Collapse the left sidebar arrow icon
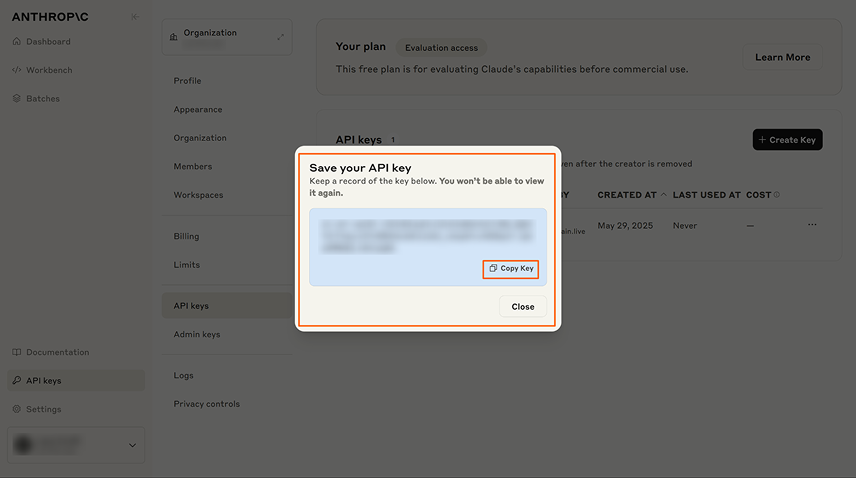Image resolution: width=856 pixels, height=478 pixels. [x=135, y=17]
